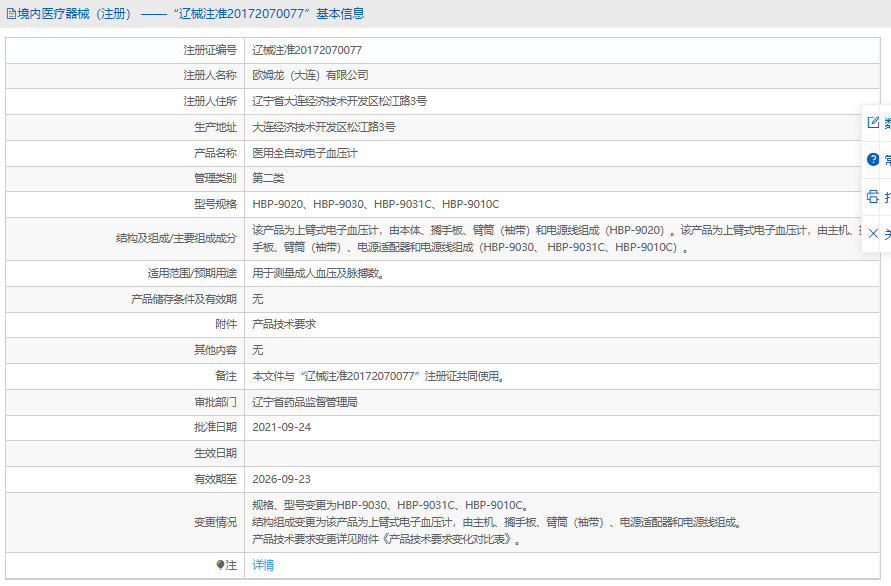Click registrant name 欧姆龙（大连）有限公司
The width and height of the screenshot is (891, 586).
pos(310,76)
